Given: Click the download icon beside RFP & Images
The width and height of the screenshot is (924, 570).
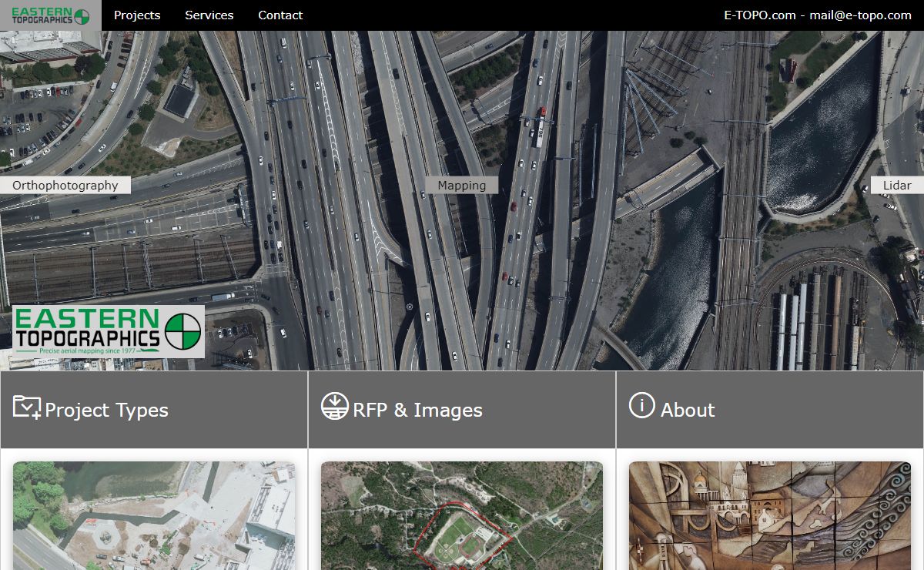Looking at the screenshot, I should point(335,406).
